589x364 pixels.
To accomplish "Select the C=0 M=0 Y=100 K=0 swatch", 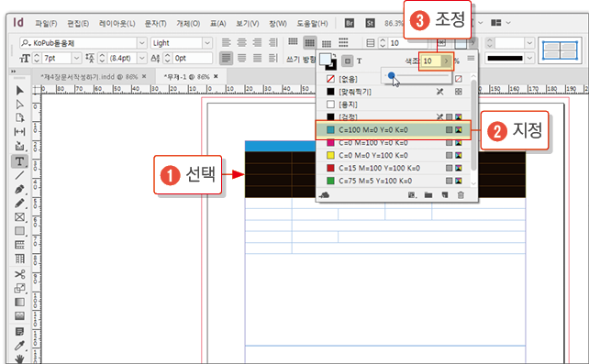I will click(x=393, y=155).
